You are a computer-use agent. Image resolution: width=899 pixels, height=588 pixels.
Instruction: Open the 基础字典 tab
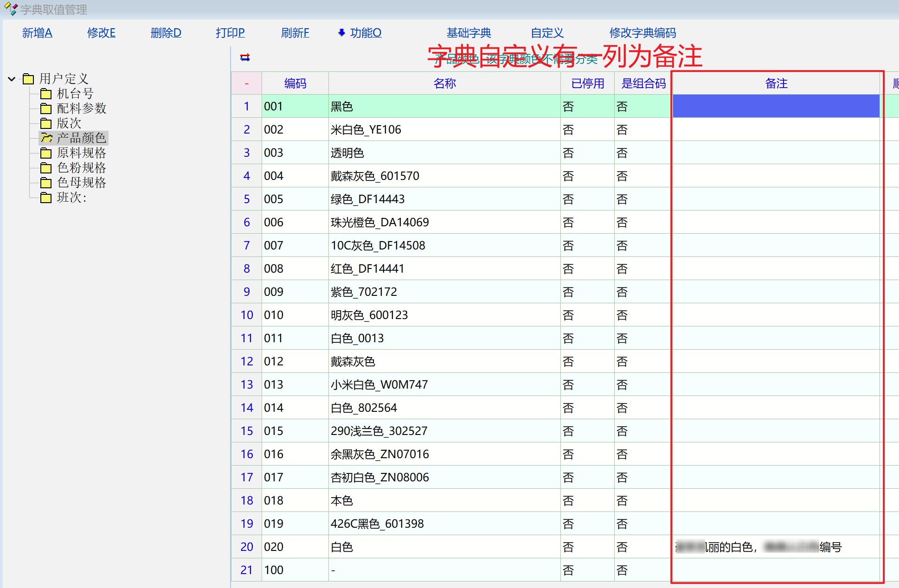click(x=469, y=33)
